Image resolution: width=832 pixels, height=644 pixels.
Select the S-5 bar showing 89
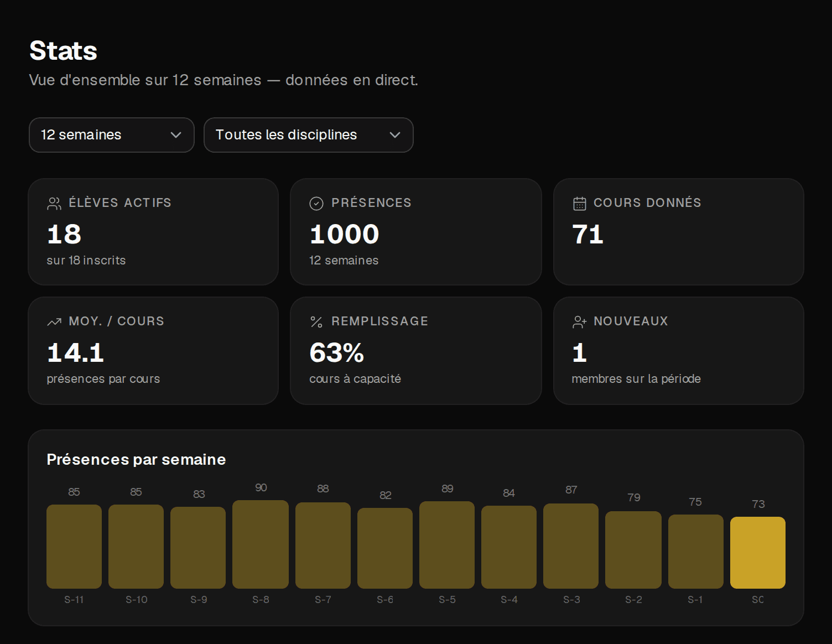pos(447,544)
